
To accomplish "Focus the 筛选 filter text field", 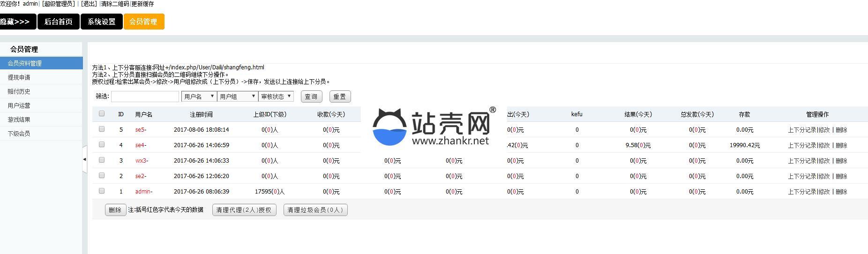I will pos(145,97).
